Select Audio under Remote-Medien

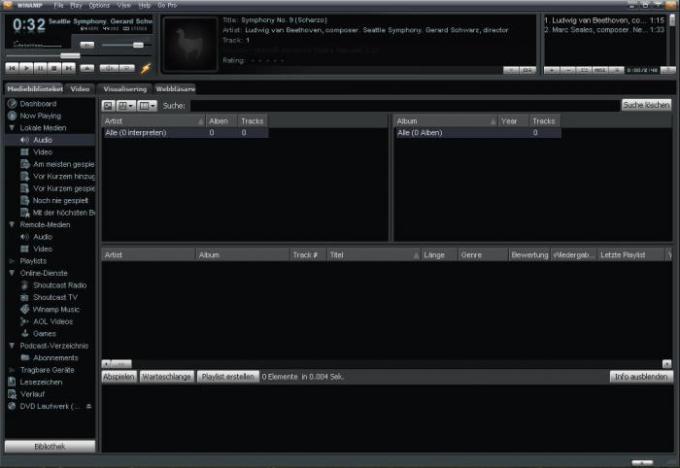point(42,237)
